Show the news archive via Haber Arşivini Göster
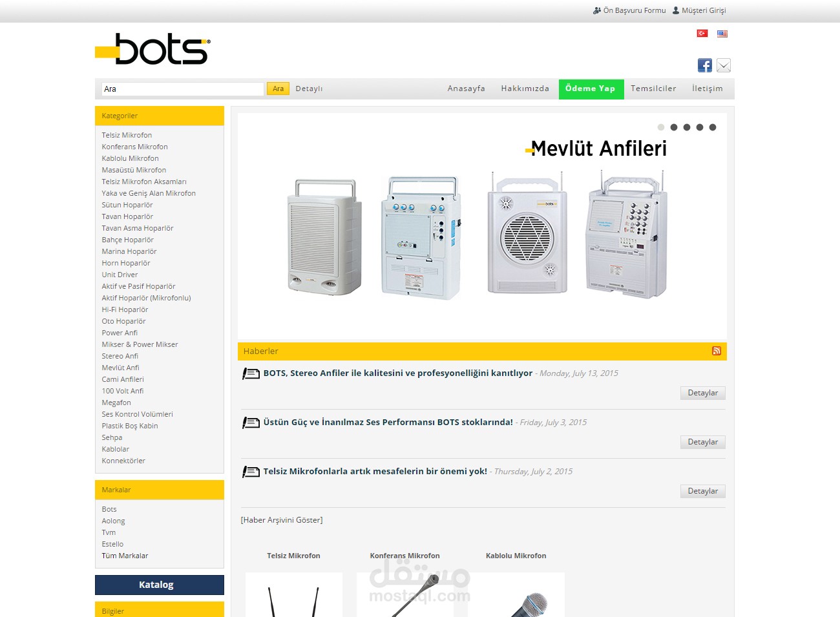Viewport: 840px width, 617px height. (282, 519)
